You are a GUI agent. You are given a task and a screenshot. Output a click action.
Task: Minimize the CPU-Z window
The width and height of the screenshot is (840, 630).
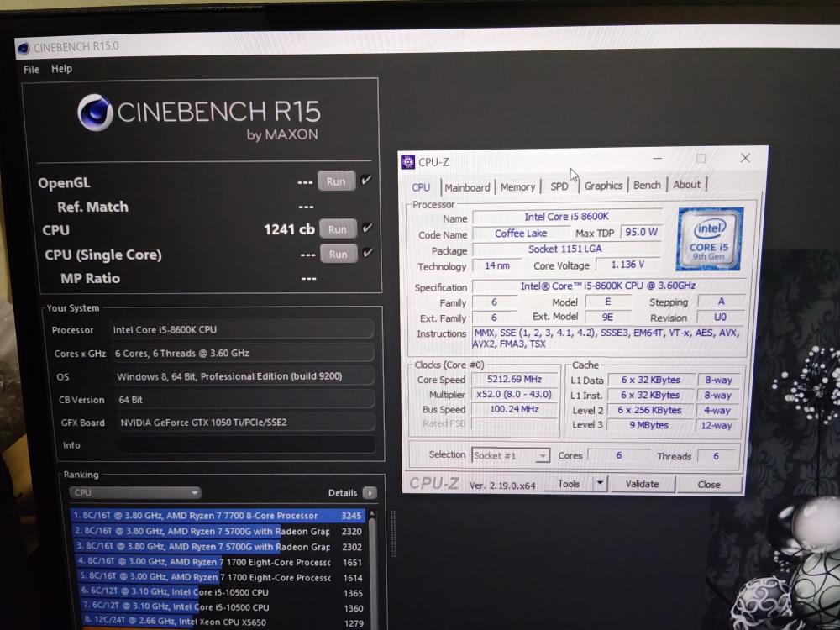coord(658,159)
